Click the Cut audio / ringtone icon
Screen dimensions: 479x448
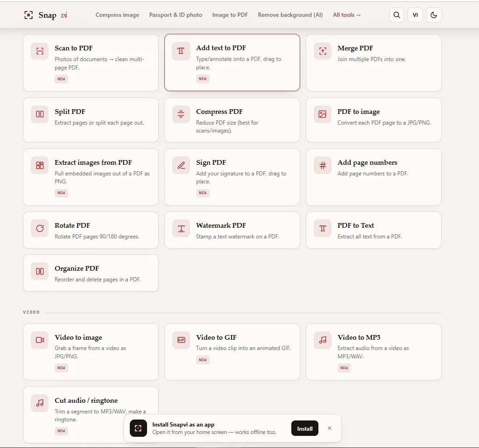pyautogui.click(x=40, y=403)
